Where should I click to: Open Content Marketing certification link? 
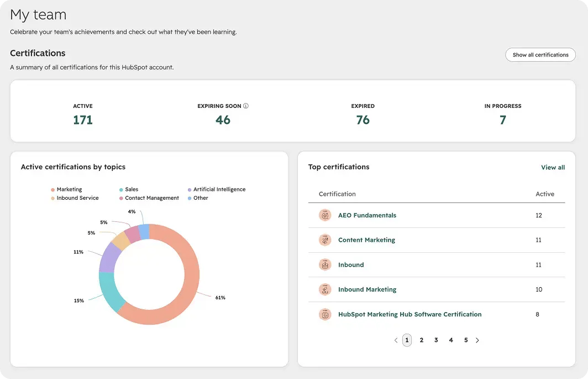(x=367, y=240)
